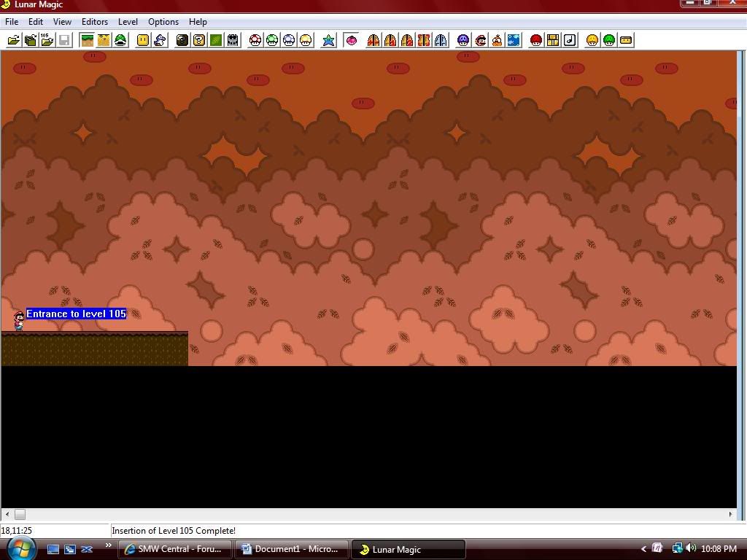Image resolution: width=747 pixels, height=560 pixels.
Task: Open the Help menu
Action: pos(198,22)
